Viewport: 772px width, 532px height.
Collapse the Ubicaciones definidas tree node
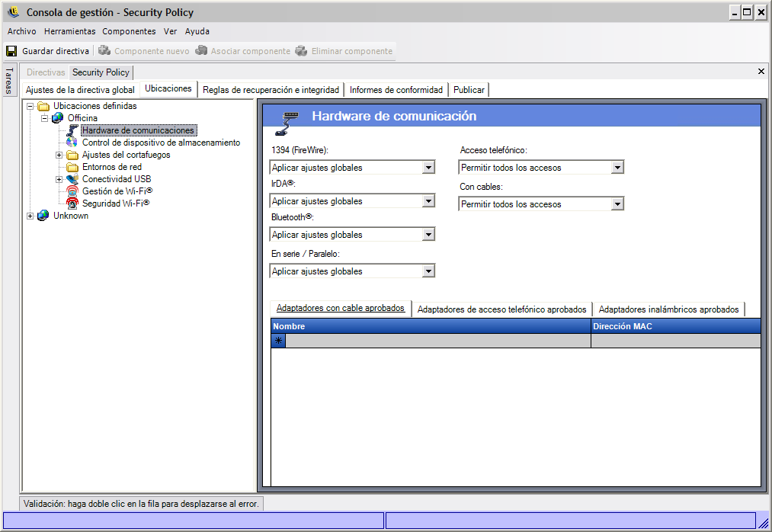tap(30, 106)
